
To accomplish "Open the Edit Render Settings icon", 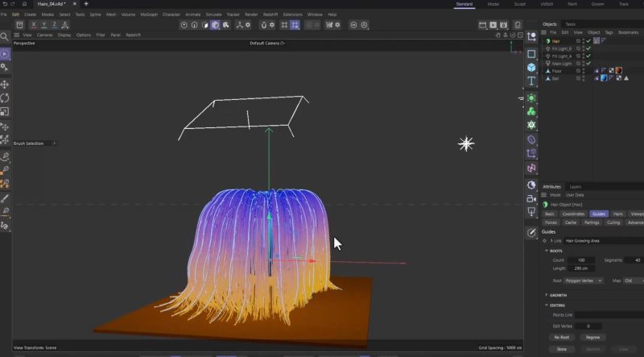I will (x=504, y=25).
